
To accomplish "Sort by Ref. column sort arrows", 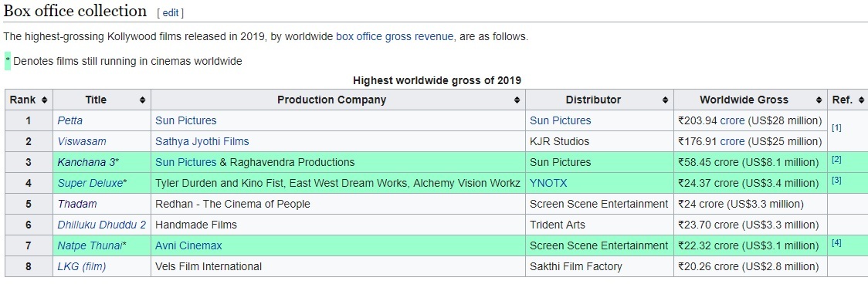I will point(861,100).
